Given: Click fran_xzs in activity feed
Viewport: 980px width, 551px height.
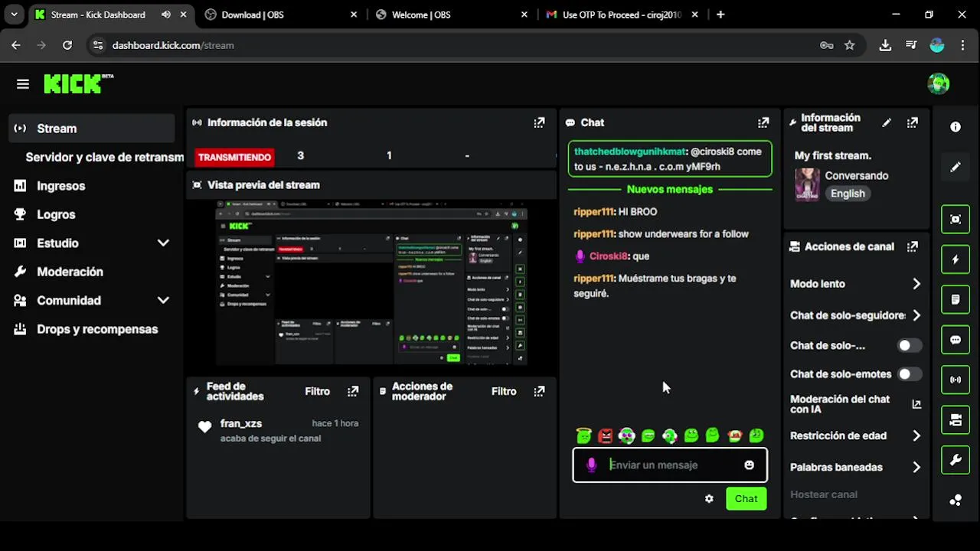Looking at the screenshot, I should pyautogui.click(x=241, y=423).
